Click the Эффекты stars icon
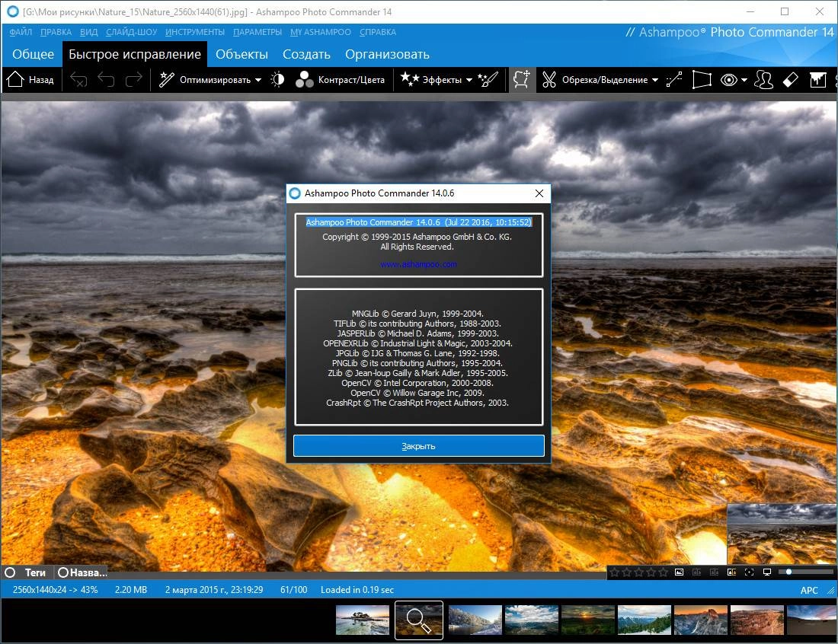This screenshot has height=644, width=838. click(x=410, y=80)
